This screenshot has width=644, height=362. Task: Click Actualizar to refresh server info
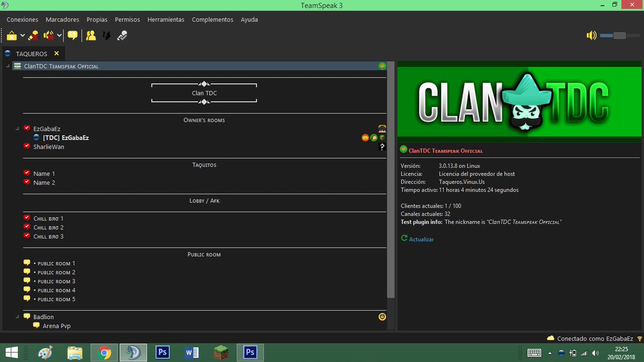click(x=421, y=239)
